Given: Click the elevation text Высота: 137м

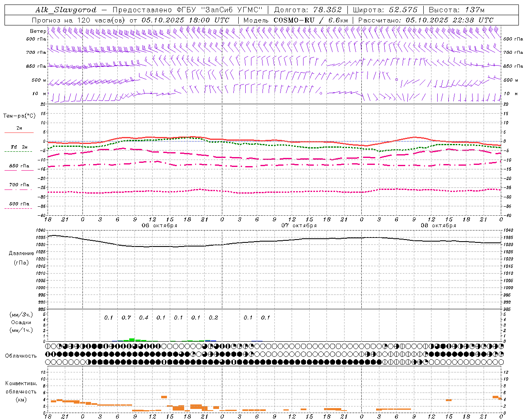Looking at the screenshot, I should pyautogui.click(x=457, y=10).
